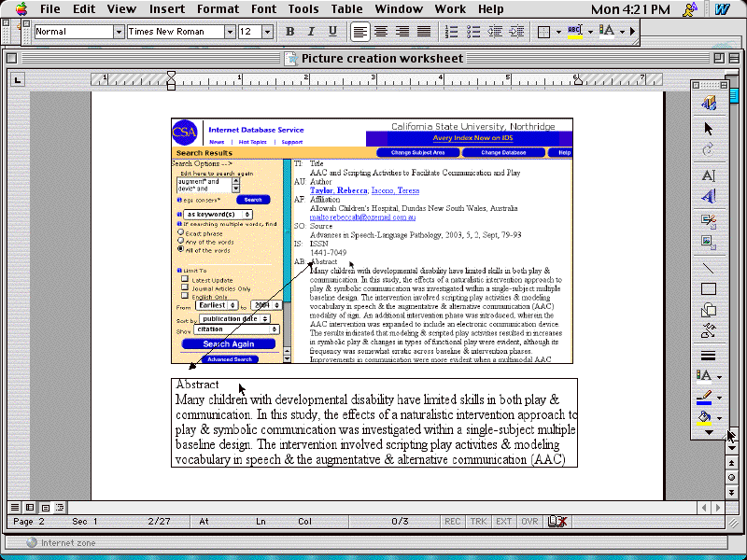The width and height of the screenshot is (747, 560).
Task: Click into the Style name field showing Normal
Action: pyautogui.click(x=74, y=32)
